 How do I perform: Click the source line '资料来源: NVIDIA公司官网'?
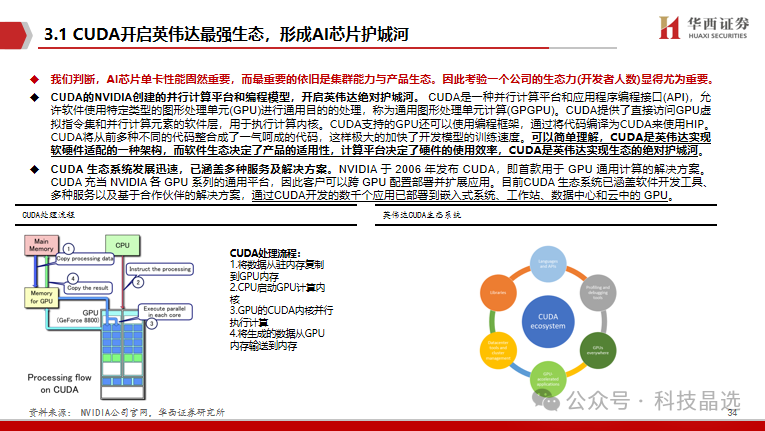[x=126, y=412]
